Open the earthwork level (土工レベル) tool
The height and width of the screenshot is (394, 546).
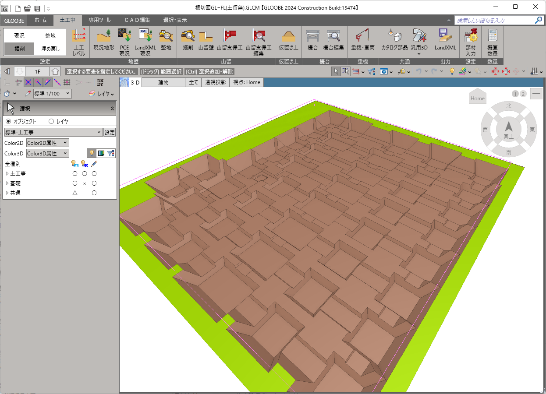79,42
